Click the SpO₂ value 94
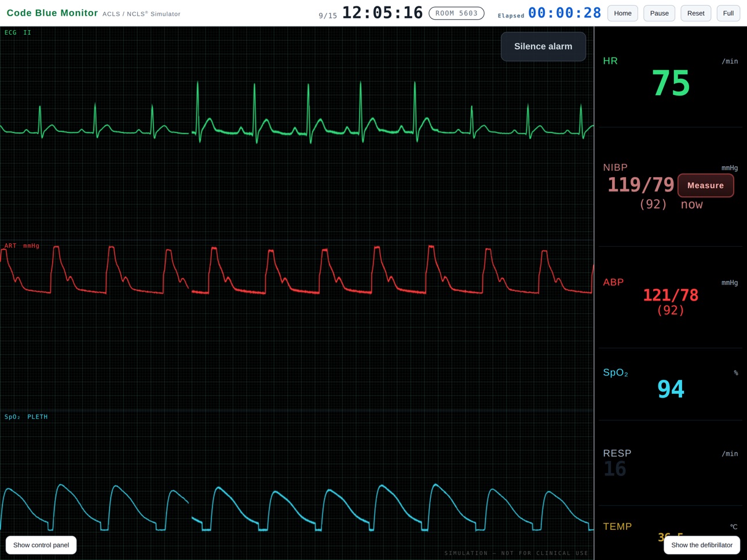Image resolution: width=747 pixels, height=560 pixels. coord(671,389)
